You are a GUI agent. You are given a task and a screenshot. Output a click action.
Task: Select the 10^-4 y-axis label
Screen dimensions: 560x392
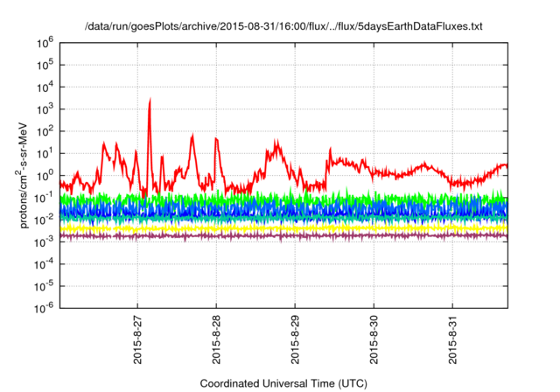(x=44, y=264)
